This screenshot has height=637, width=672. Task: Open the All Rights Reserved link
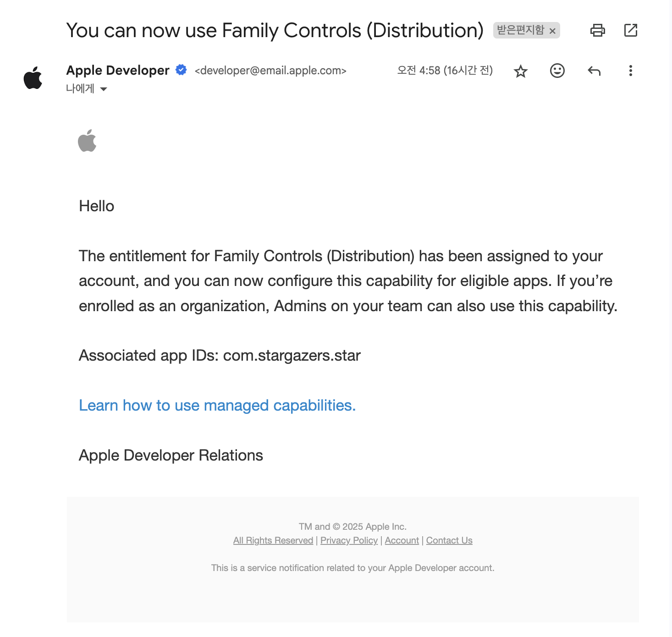point(273,540)
